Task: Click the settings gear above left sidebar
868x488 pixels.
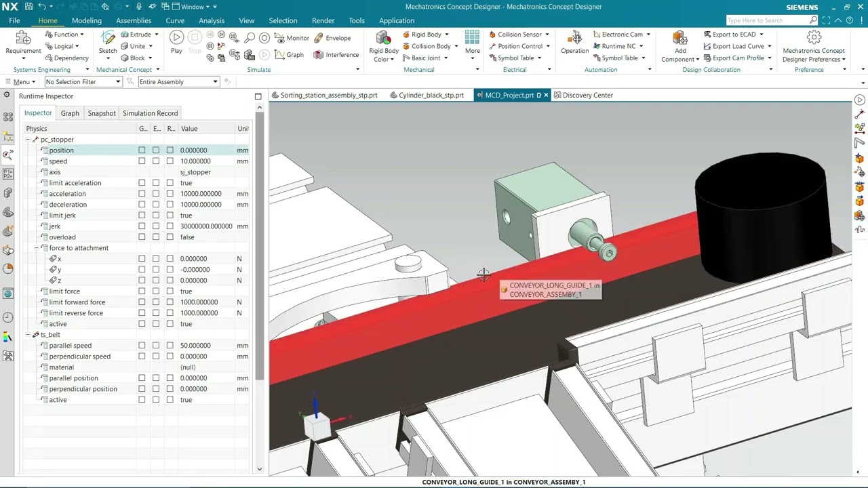Action: pyautogui.click(x=7, y=96)
